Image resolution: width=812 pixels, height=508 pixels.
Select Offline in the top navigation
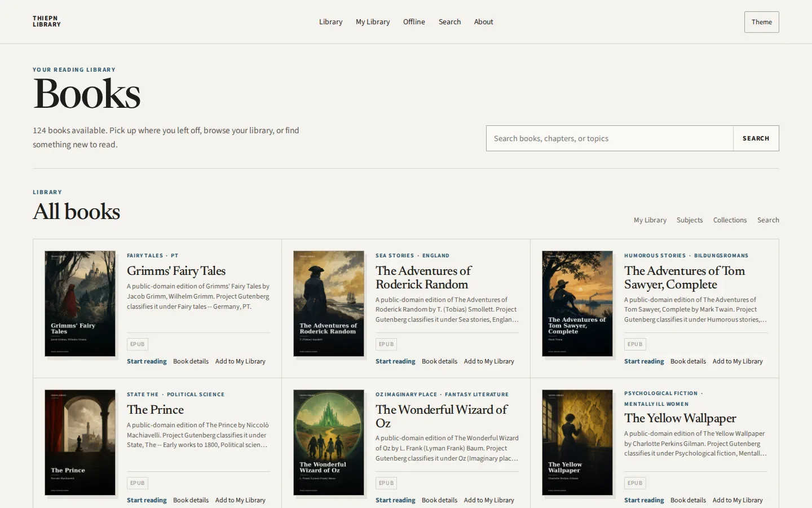pos(414,22)
